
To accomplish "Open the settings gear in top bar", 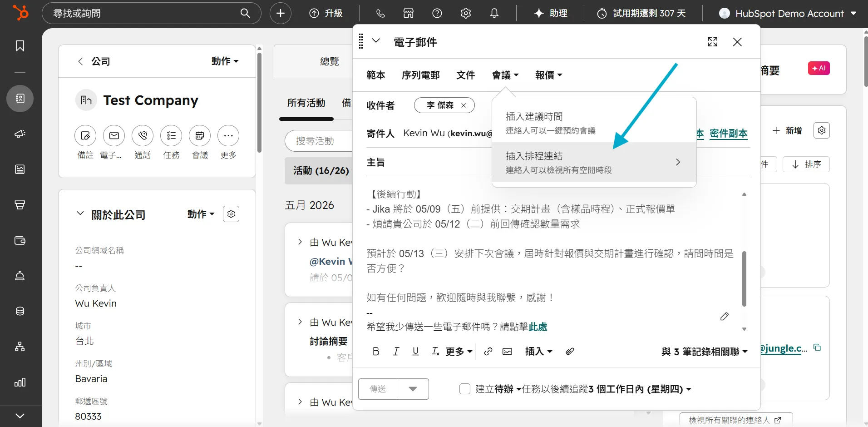I will coord(466,13).
